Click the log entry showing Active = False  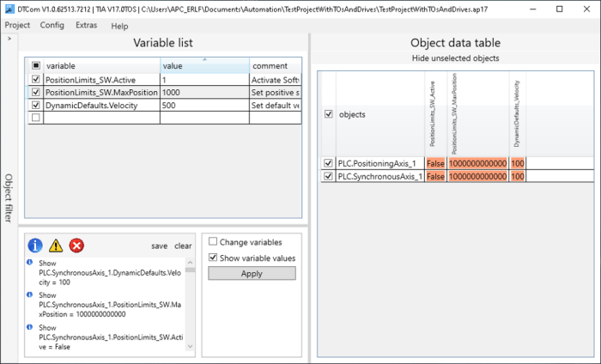(111, 337)
